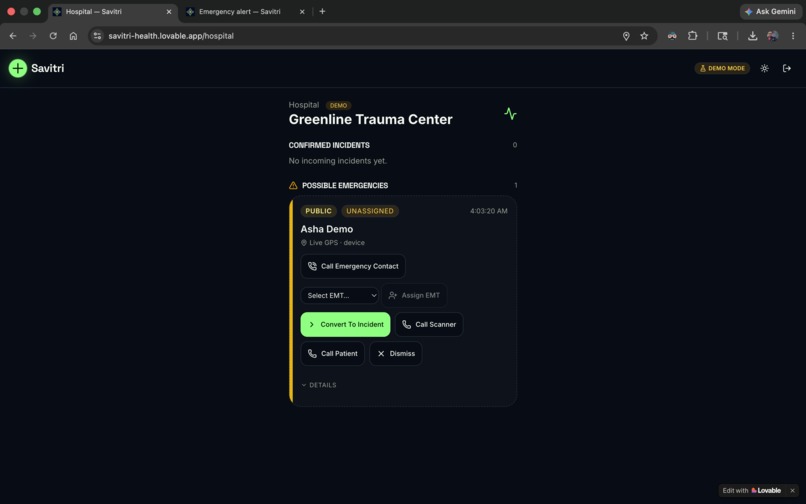Image resolution: width=806 pixels, height=504 pixels.
Task: Click the Assign EMT button
Action: click(x=414, y=295)
